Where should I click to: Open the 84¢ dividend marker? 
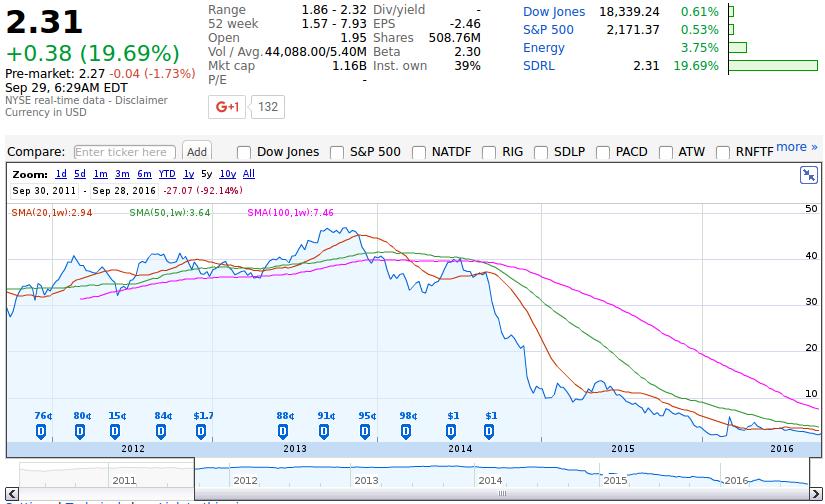(x=161, y=432)
